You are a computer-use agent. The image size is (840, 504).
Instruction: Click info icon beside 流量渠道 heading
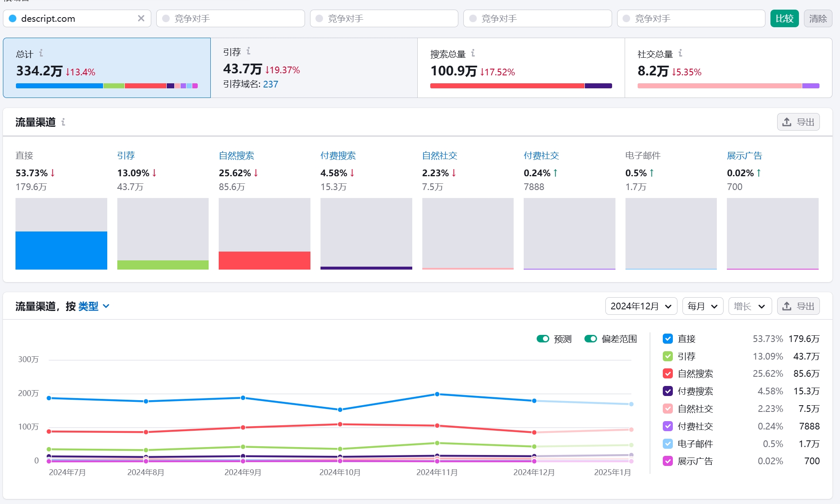[63, 122]
